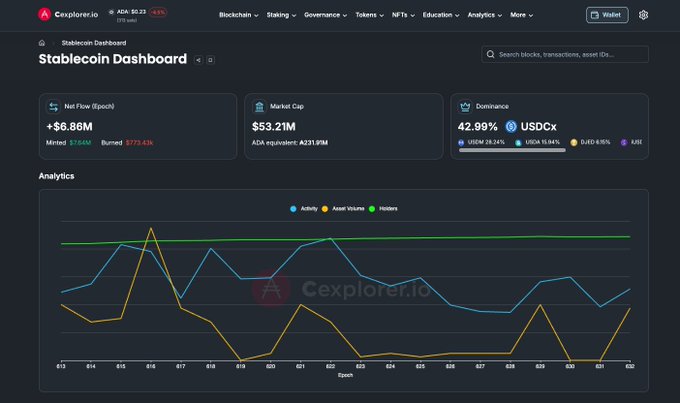Image resolution: width=680 pixels, height=403 pixels.
Task: Click the red ADA price change badge
Action: (x=157, y=12)
